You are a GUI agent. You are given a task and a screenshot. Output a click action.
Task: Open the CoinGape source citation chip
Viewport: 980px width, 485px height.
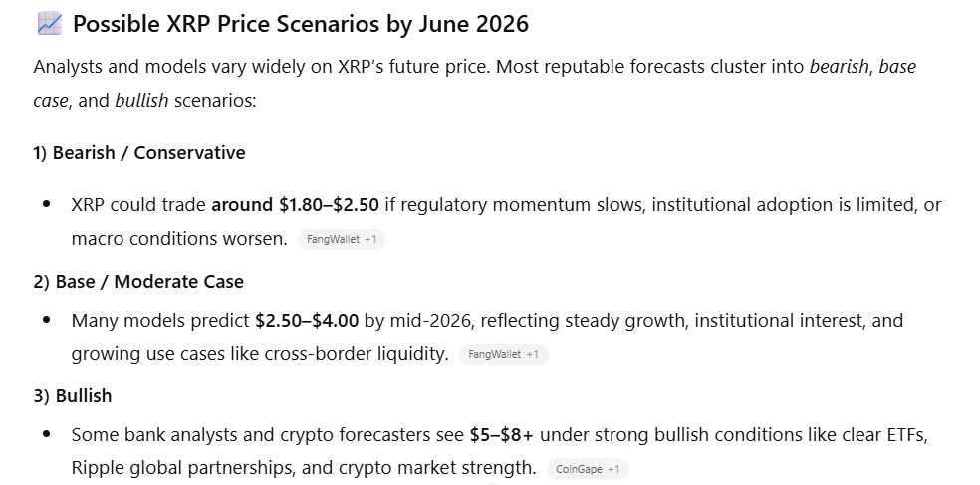[587, 469]
